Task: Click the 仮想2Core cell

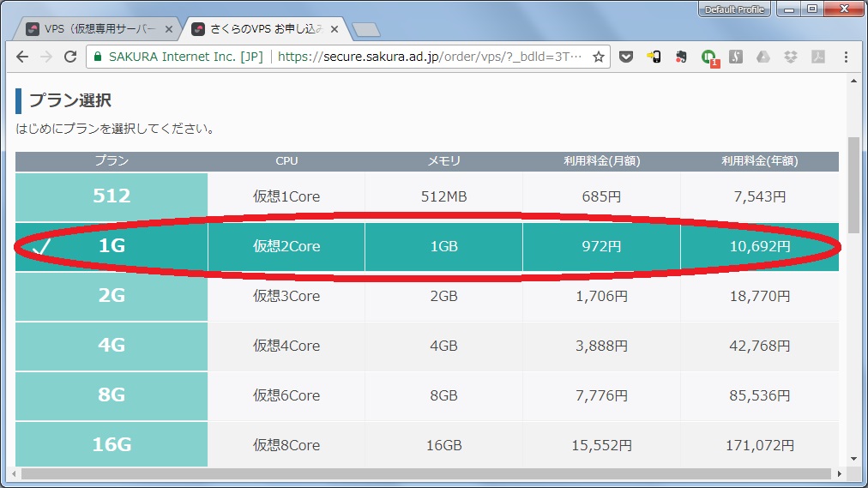Action: 286,246
